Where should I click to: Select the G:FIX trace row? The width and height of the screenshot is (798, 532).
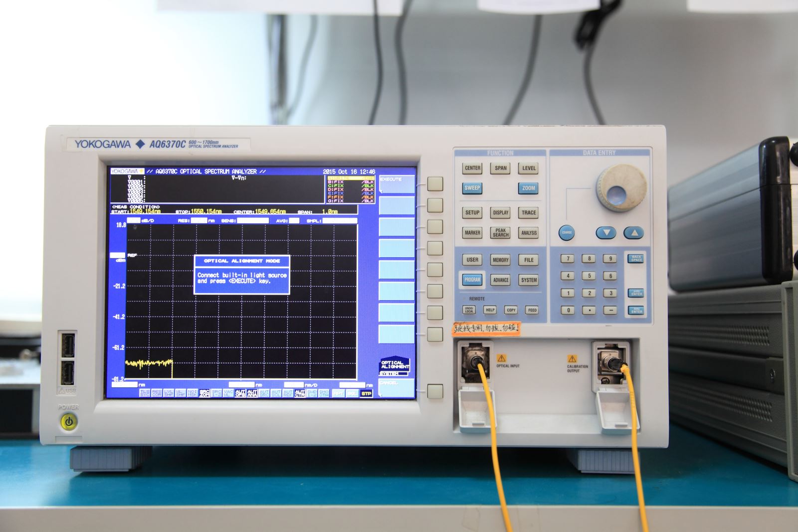pos(351,201)
